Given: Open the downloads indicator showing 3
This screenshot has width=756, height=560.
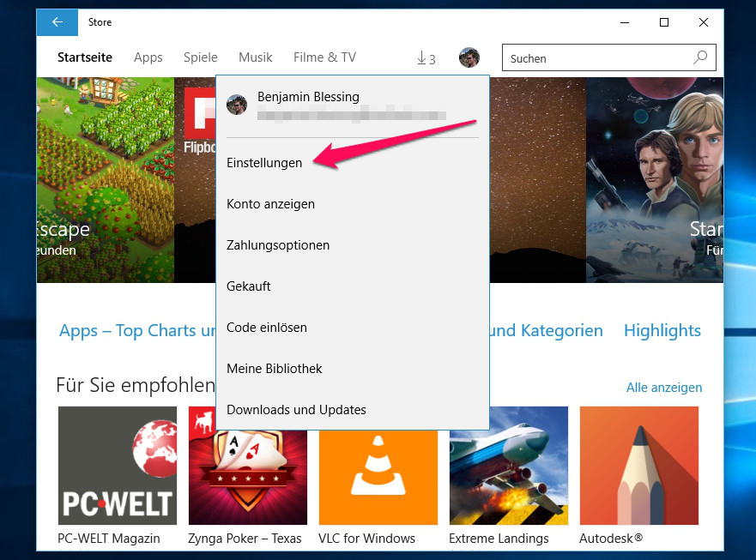Looking at the screenshot, I should pyautogui.click(x=426, y=58).
